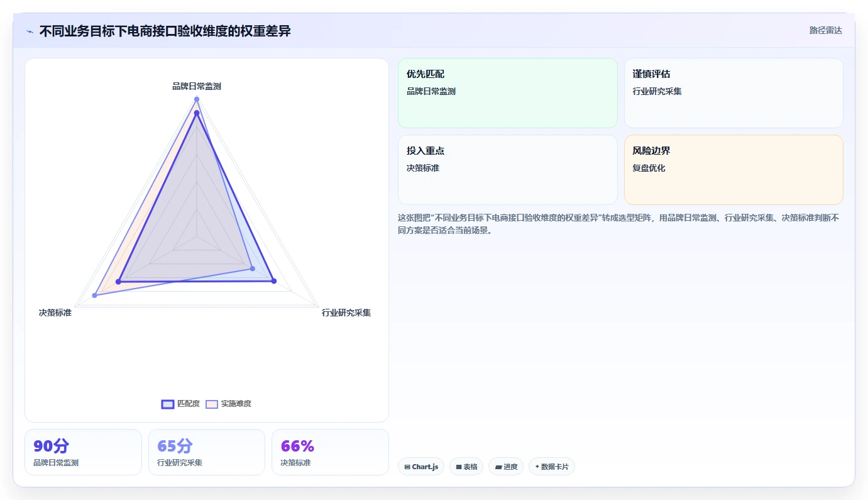
Task: Click the 路径雷达 label in the header
Action: (825, 30)
